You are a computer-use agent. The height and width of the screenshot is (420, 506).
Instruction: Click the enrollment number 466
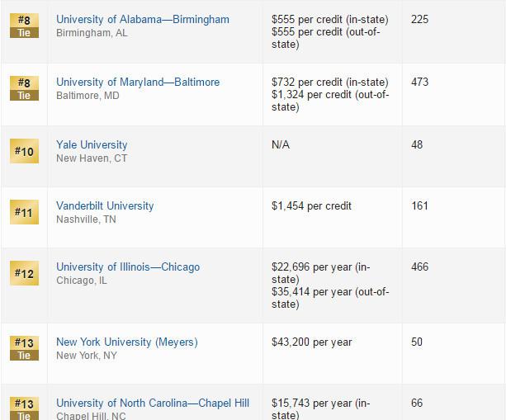420,267
